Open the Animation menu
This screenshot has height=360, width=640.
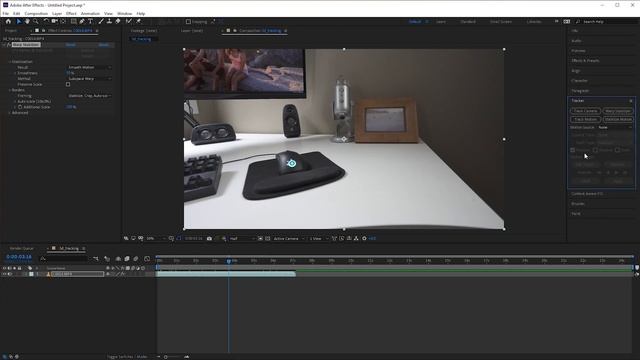(90, 13)
